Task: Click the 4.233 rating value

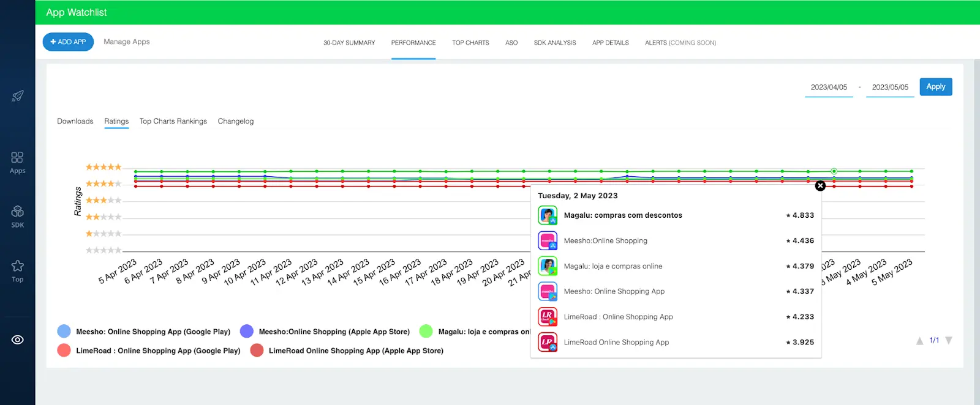Action: 800,317
